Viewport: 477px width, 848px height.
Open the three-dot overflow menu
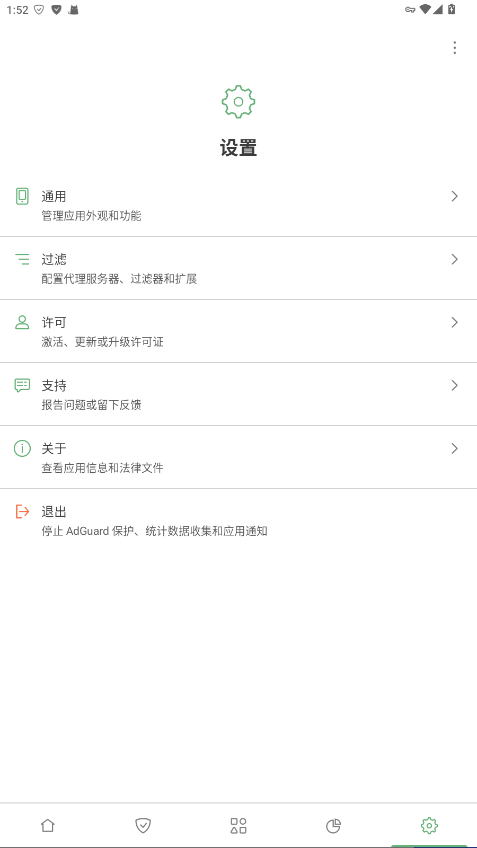(x=454, y=48)
